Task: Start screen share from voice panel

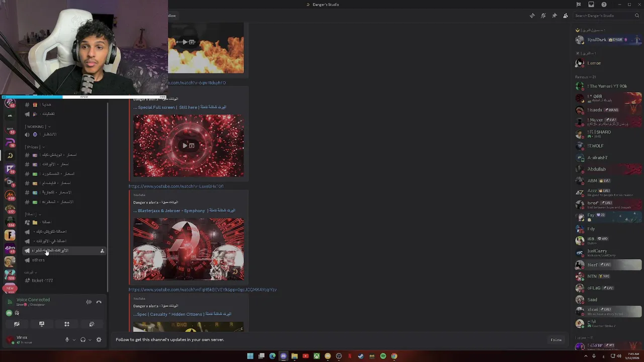Action: click(x=42, y=324)
